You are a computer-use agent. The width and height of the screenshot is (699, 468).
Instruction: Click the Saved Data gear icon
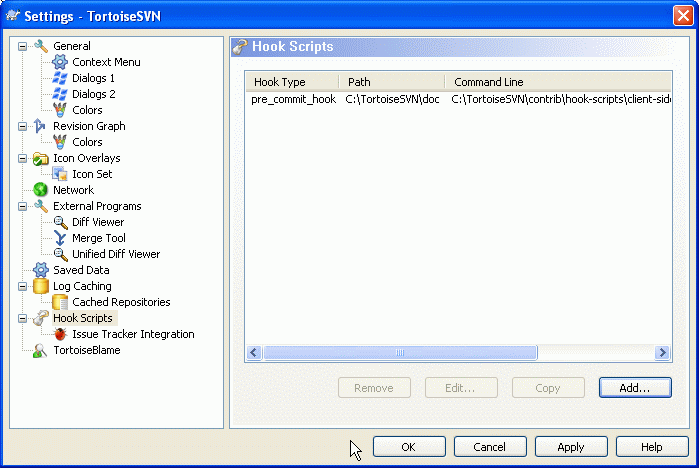pyautogui.click(x=41, y=270)
